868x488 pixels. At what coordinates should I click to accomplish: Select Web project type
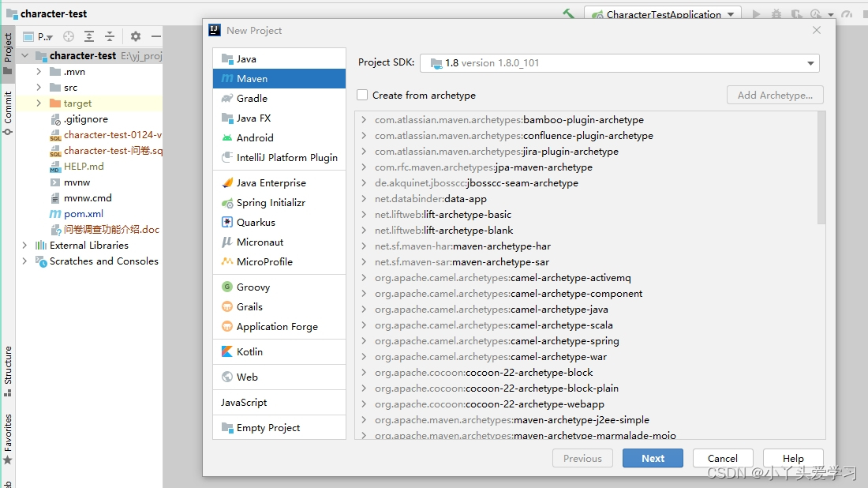[x=279, y=377]
